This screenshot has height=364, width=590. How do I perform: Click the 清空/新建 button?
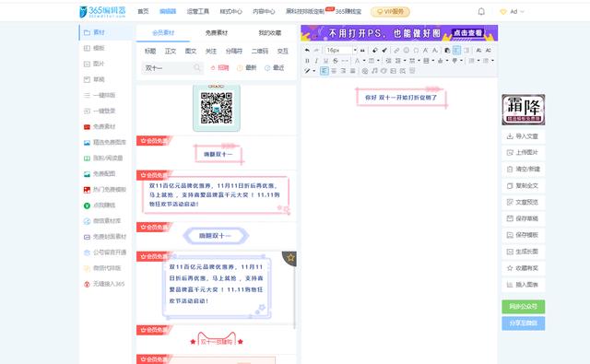coord(523,169)
